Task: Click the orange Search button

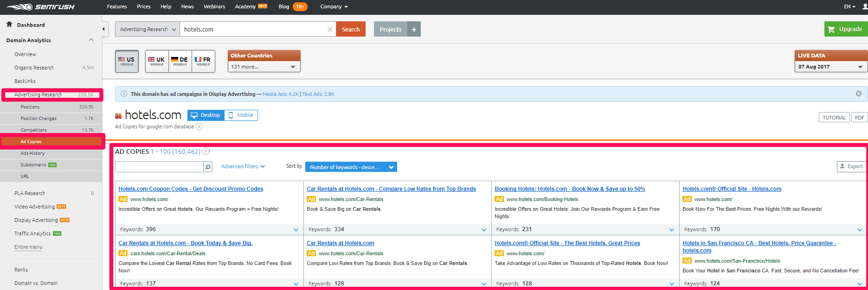Action: point(350,29)
